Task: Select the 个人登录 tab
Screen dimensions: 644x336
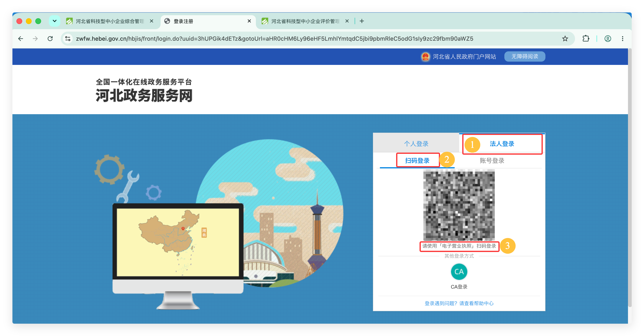Action: tap(416, 144)
